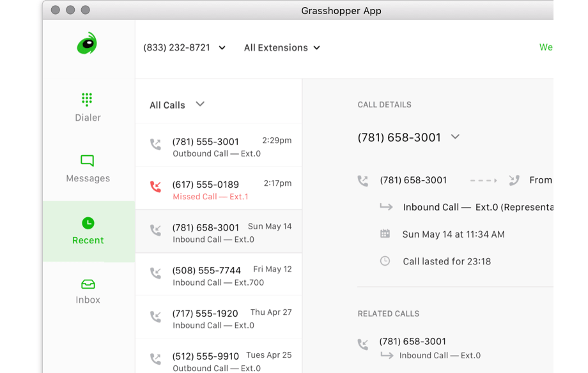Click outbound call icon for (781) 555-3001
The width and height of the screenshot is (588, 373).
click(x=155, y=144)
